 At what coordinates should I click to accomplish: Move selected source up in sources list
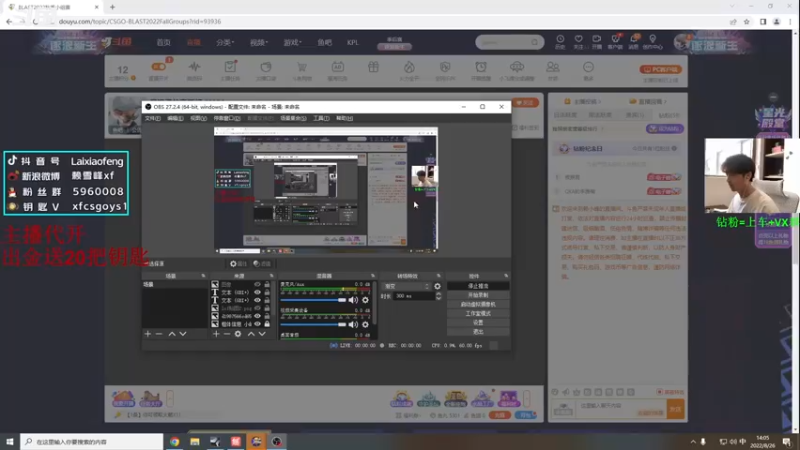pyautogui.click(x=251, y=334)
